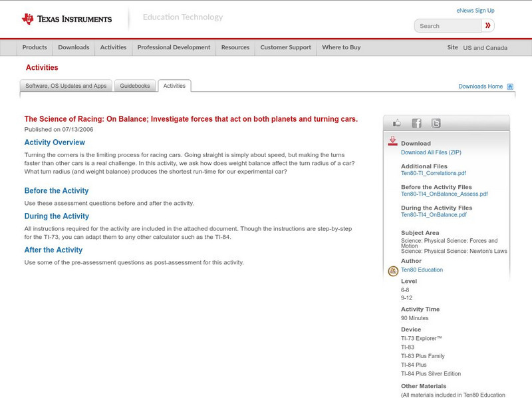Image resolution: width=532 pixels, height=398 pixels.
Task: Click the Before the Activity Files label
Action: pos(436,187)
